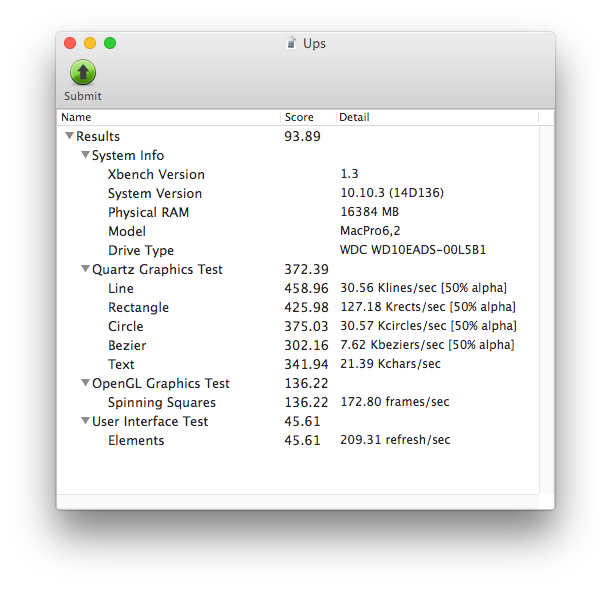Close the Ups window with red button

point(70,43)
